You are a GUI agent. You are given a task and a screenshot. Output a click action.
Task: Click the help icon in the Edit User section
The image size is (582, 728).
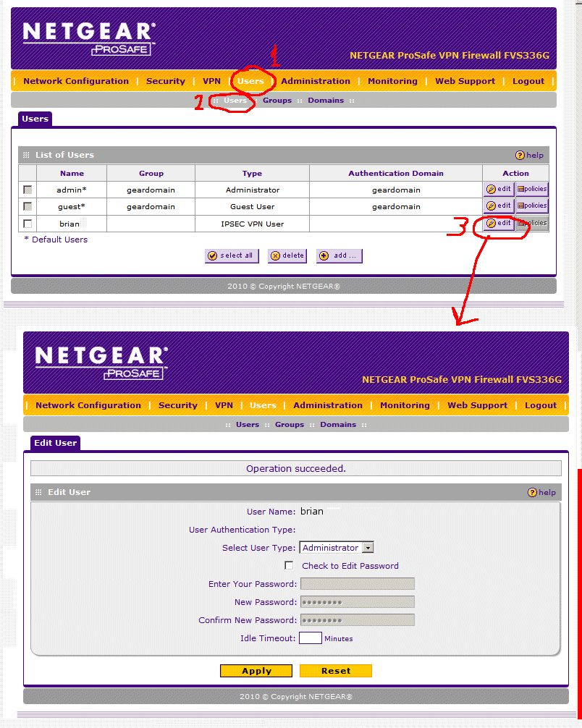click(541, 492)
